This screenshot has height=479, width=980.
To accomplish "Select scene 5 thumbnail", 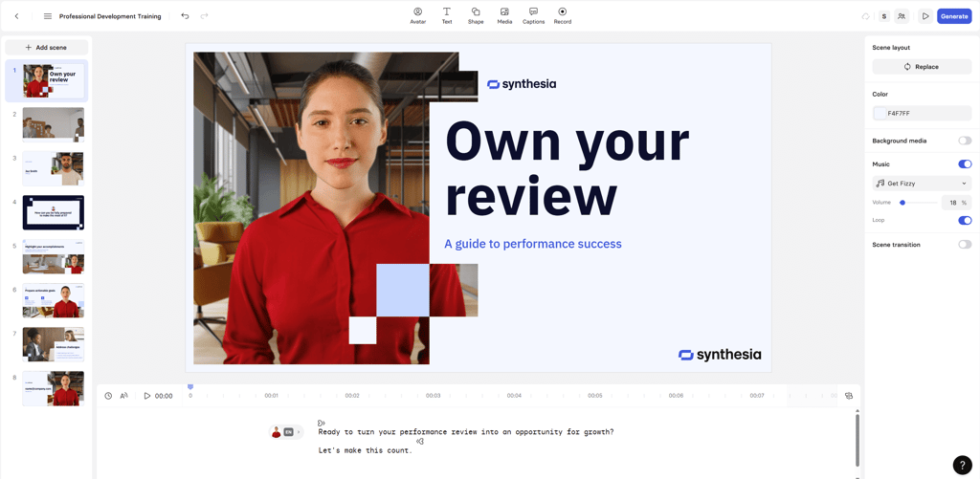I will pyautogui.click(x=54, y=256).
